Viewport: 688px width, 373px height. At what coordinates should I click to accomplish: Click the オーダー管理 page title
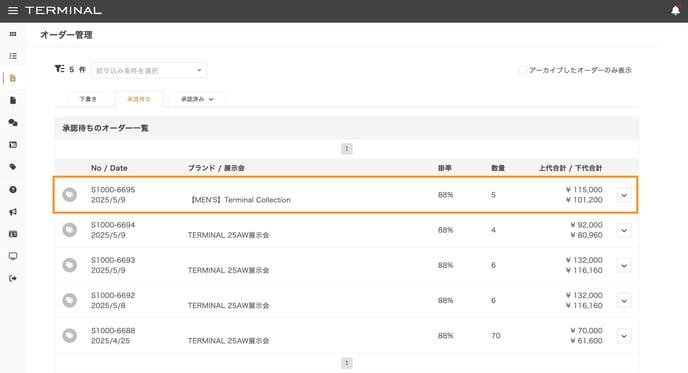[66, 35]
